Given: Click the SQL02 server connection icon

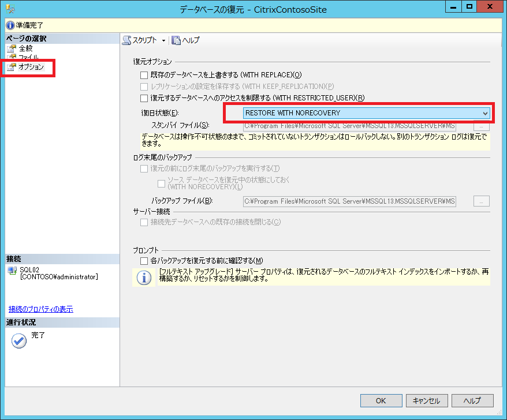Looking at the screenshot, I should coord(12,270).
